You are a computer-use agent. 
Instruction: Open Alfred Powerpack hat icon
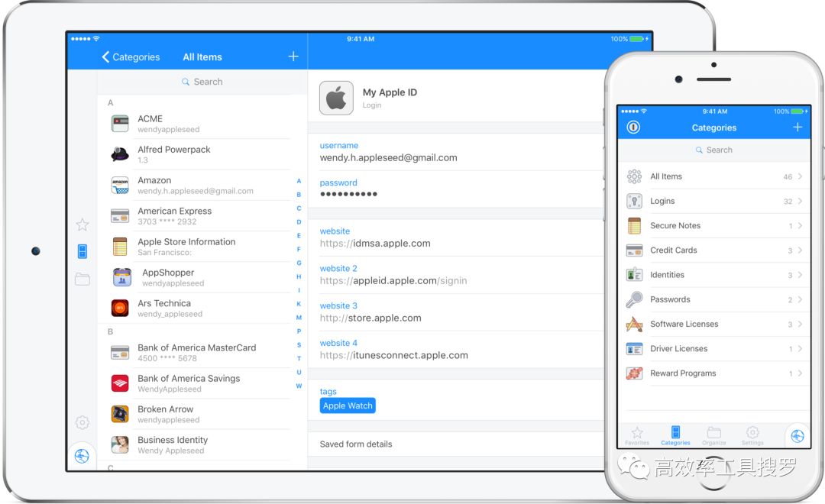click(x=120, y=154)
